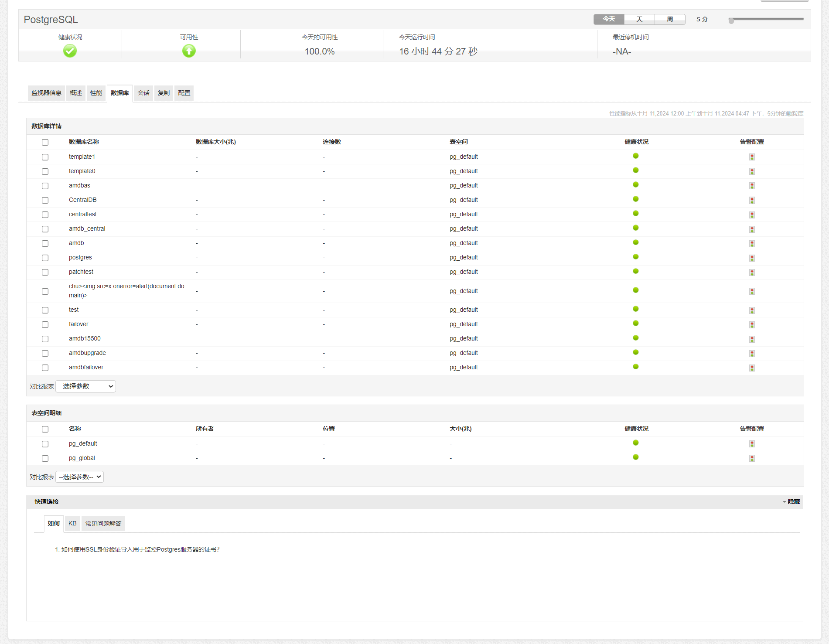Check the template1 database checkbox

[x=45, y=157]
